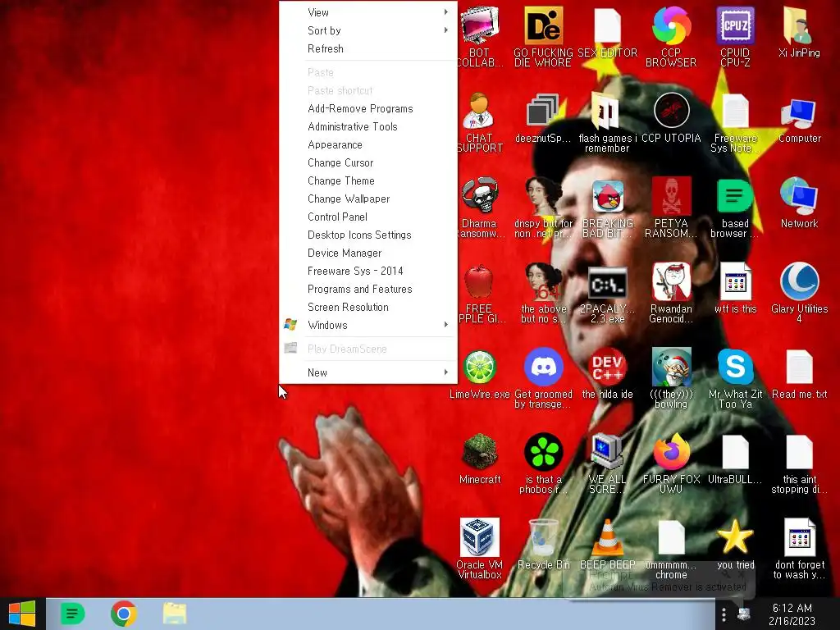Open Device Manager from the menu
Image resolution: width=840 pixels, height=630 pixels.
(x=368, y=253)
